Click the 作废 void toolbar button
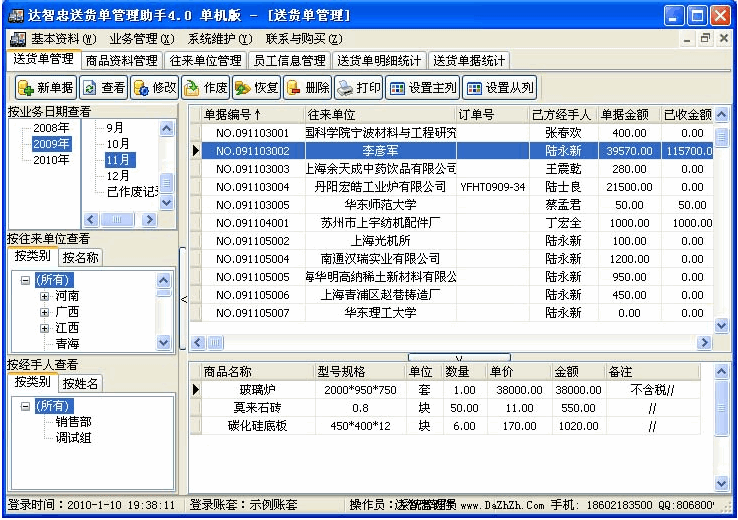 (206, 88)
